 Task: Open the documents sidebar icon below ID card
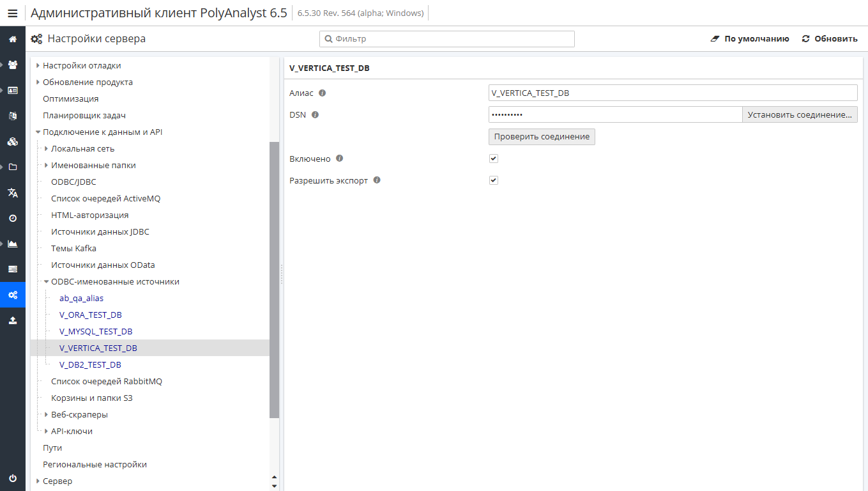[x=13, y=116]
